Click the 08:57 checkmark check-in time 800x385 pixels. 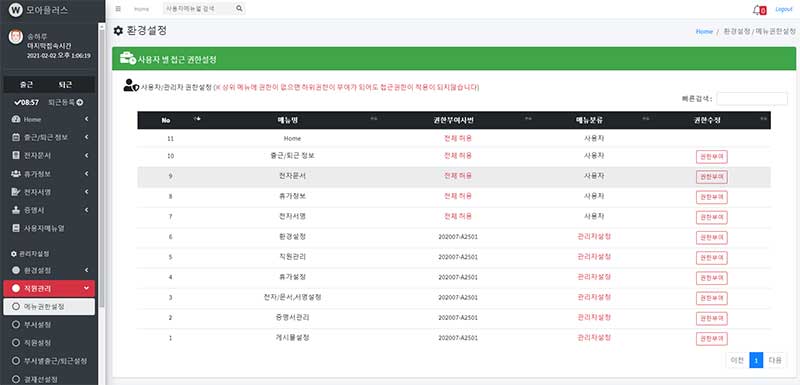point(27,102)
